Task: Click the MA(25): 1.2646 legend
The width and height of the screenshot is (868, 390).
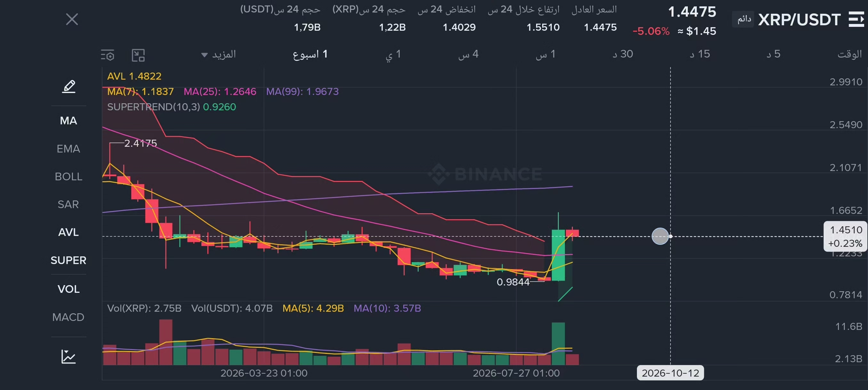Action: [220, 91]
